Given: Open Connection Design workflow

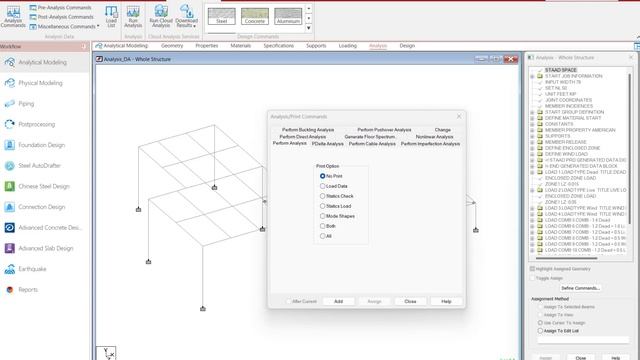Looking at the screenshot, I should (41, 207).
